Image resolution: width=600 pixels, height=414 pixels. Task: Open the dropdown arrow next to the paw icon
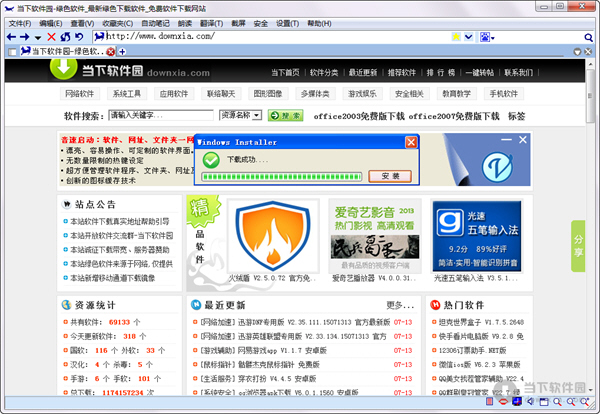point(493,38)
